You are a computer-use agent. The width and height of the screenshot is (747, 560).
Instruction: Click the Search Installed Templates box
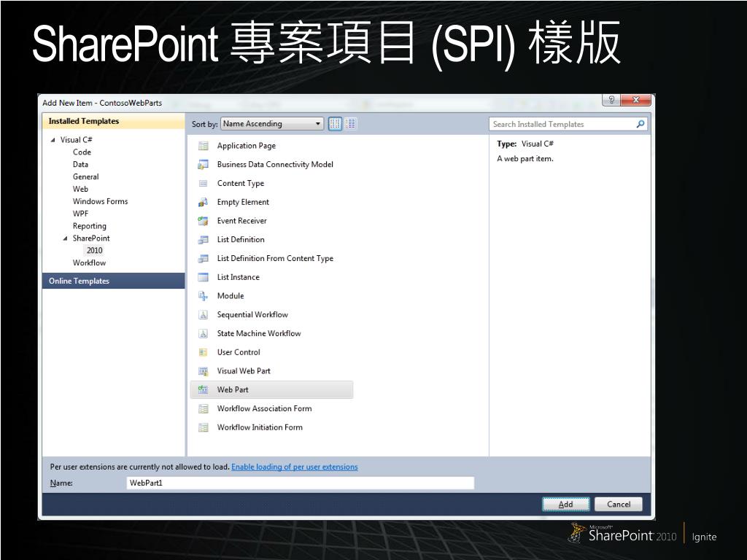[x=568, y=124]
